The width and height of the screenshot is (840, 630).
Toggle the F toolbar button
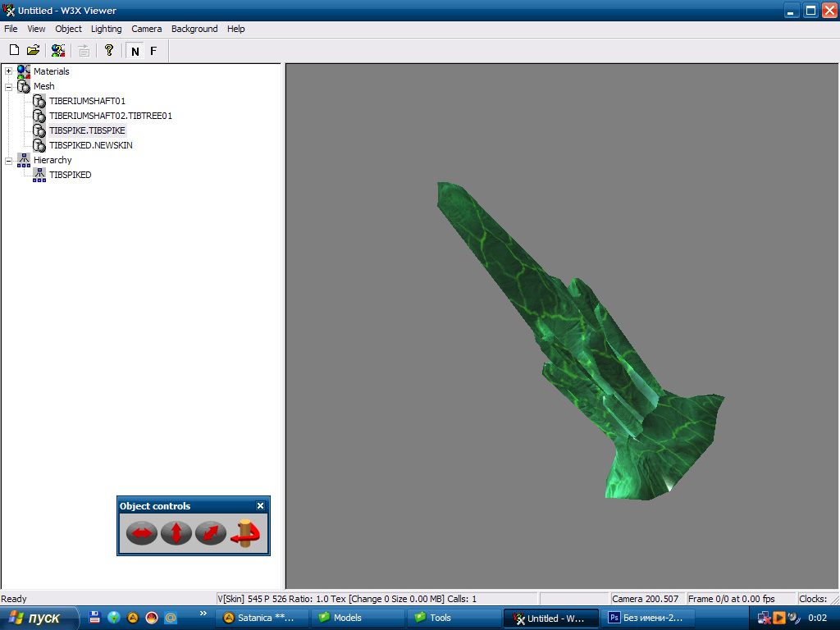(x=153, y=51)
